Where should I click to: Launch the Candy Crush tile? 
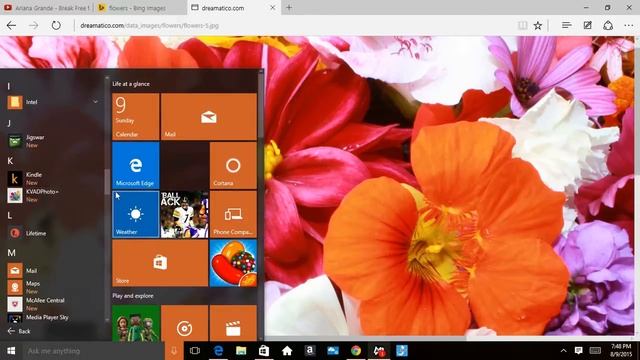[x=233, y=263]
